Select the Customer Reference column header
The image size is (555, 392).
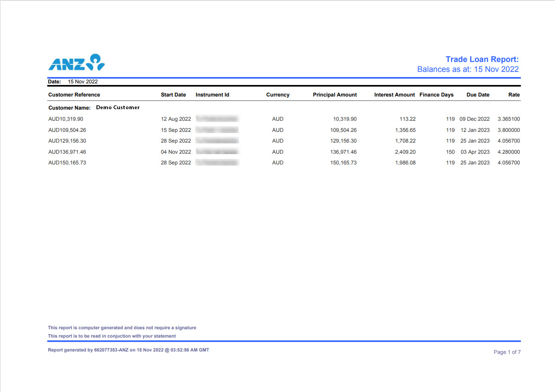tap(74, 95)
